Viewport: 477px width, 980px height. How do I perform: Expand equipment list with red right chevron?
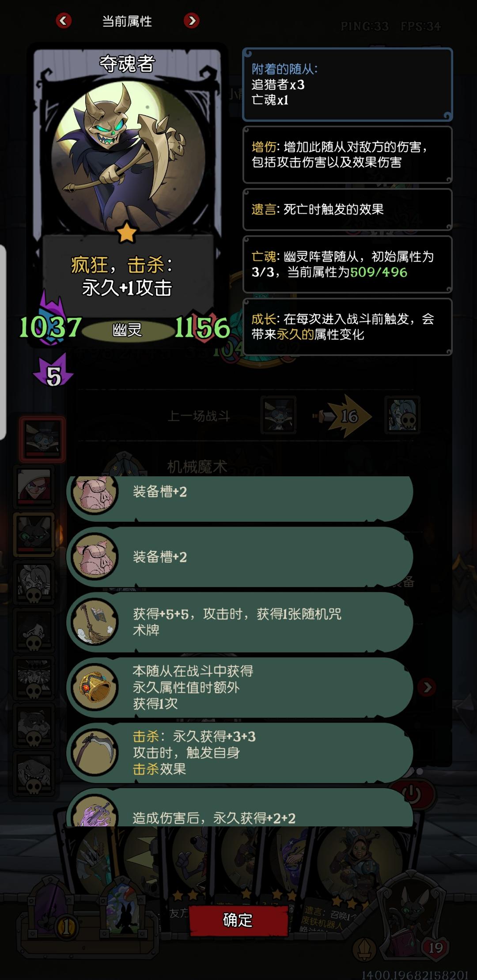click(x=427, y=687)
